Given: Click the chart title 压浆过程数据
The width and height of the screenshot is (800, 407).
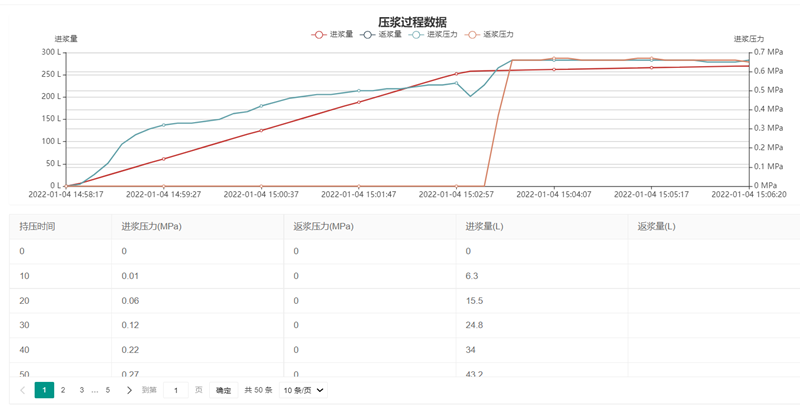Looking at the screenshot, I should [x=412, y=22].
